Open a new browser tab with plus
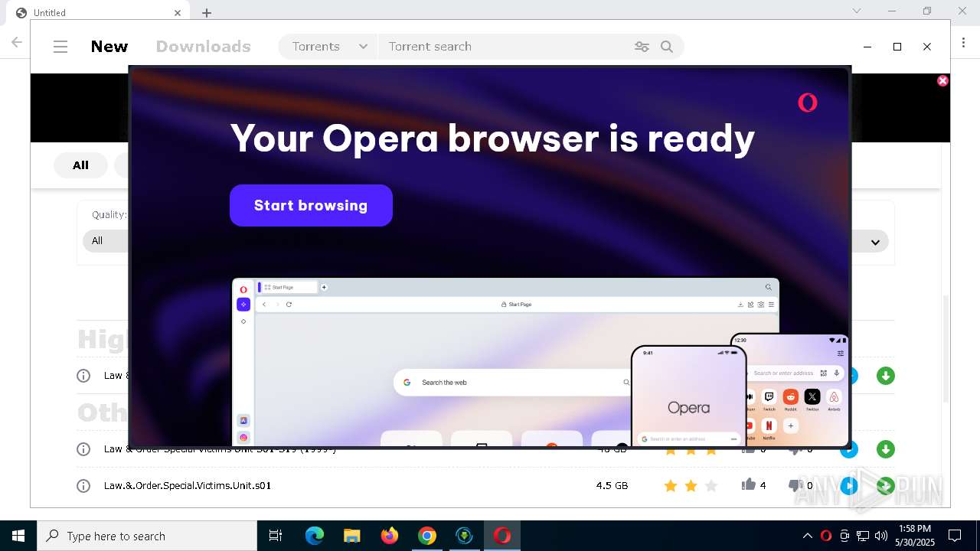 tap(207, 12)
